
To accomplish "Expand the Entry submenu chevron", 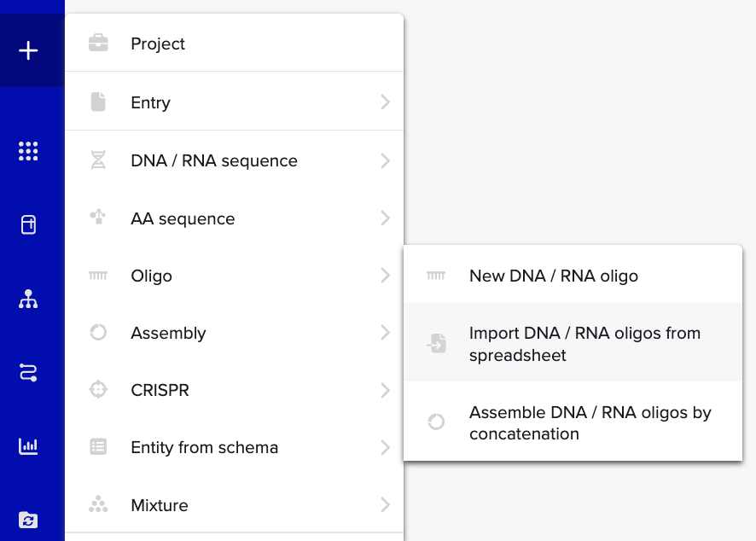I will [x=385, y=102].
